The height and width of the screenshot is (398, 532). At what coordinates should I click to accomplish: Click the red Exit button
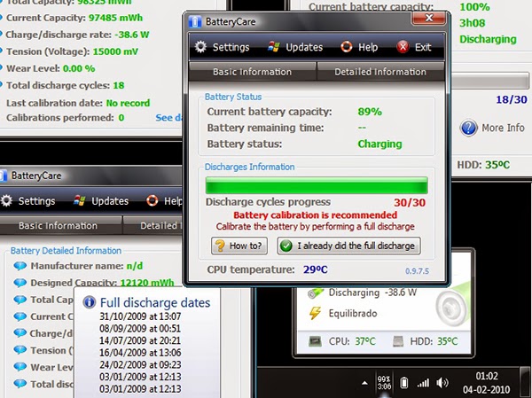(x=414, y=47)
